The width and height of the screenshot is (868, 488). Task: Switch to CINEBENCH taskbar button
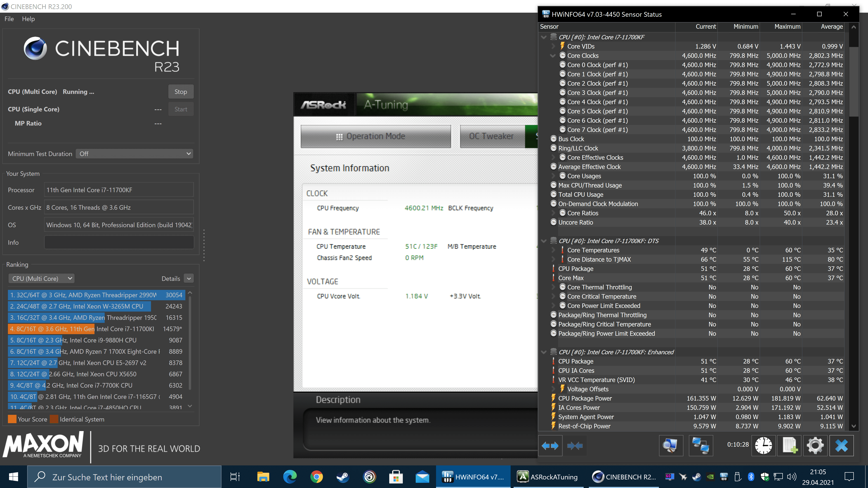(x=624, y=477)
